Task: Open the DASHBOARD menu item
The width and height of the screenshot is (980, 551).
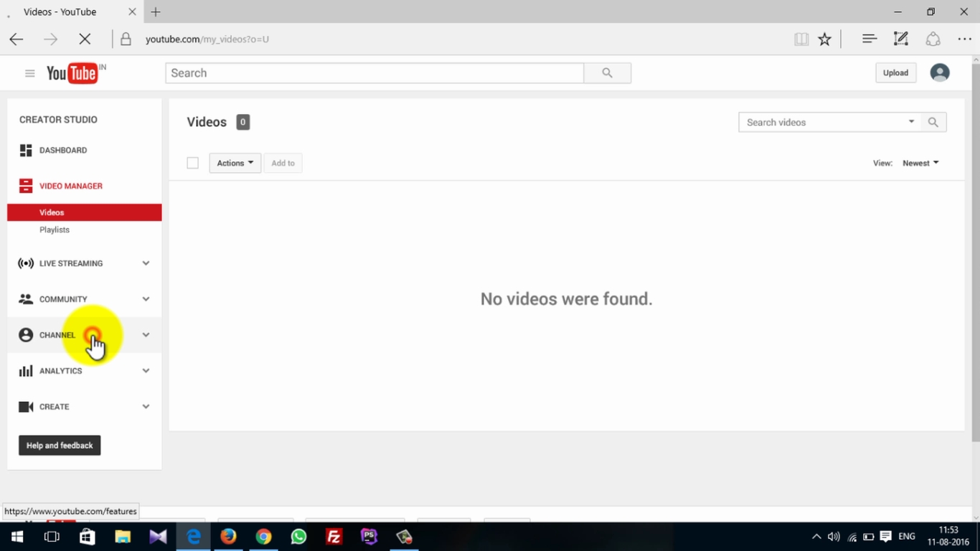Action: 63,150
